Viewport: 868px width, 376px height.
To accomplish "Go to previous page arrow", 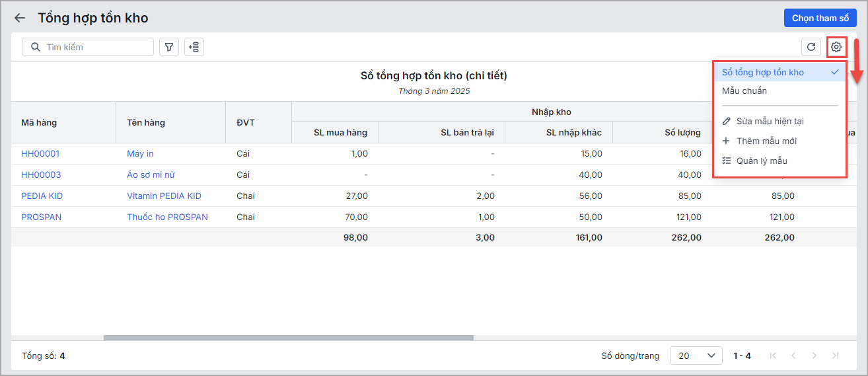I will [794, 356].
